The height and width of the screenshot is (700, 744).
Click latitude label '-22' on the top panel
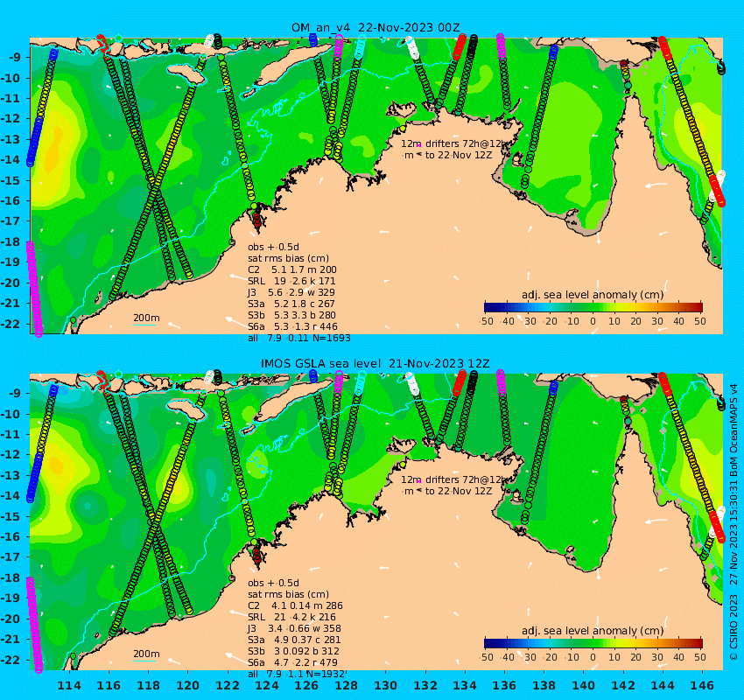click(x=10, y=324)
